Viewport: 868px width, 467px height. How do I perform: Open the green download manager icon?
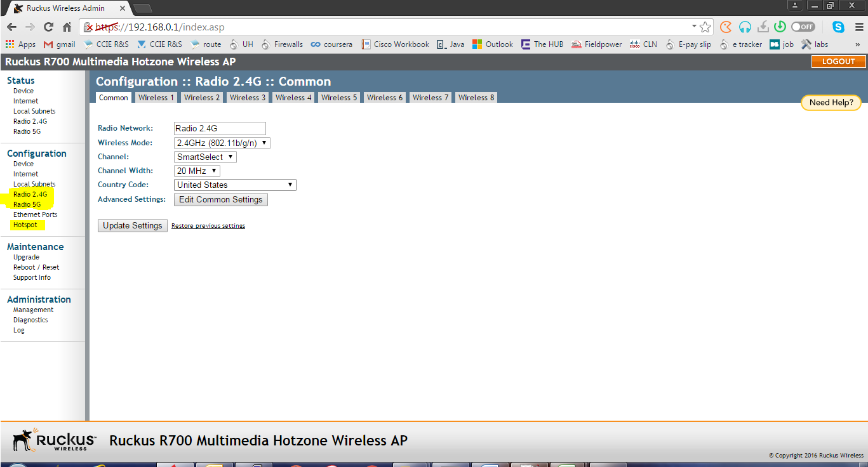[780, 27]
